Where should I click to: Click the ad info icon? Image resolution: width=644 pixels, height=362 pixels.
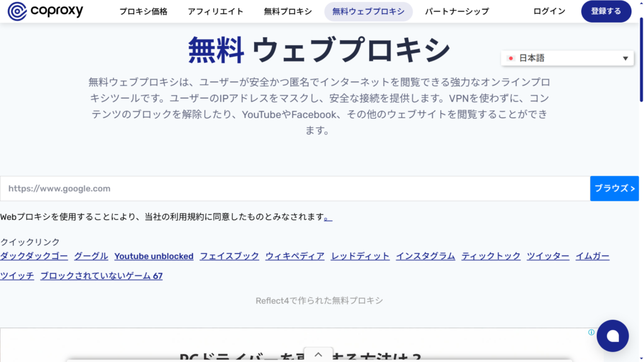(x=591, y=332)
